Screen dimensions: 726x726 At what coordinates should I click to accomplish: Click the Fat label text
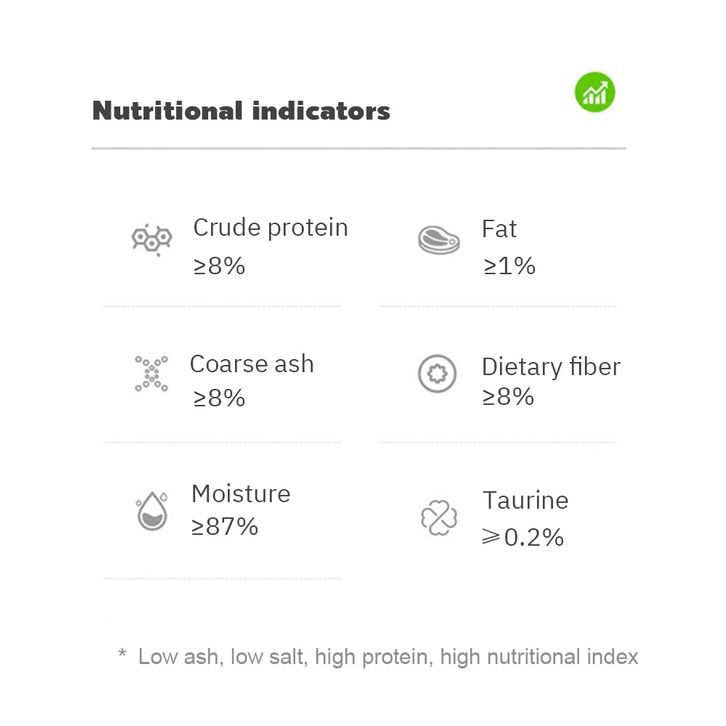tap(499, 229)
